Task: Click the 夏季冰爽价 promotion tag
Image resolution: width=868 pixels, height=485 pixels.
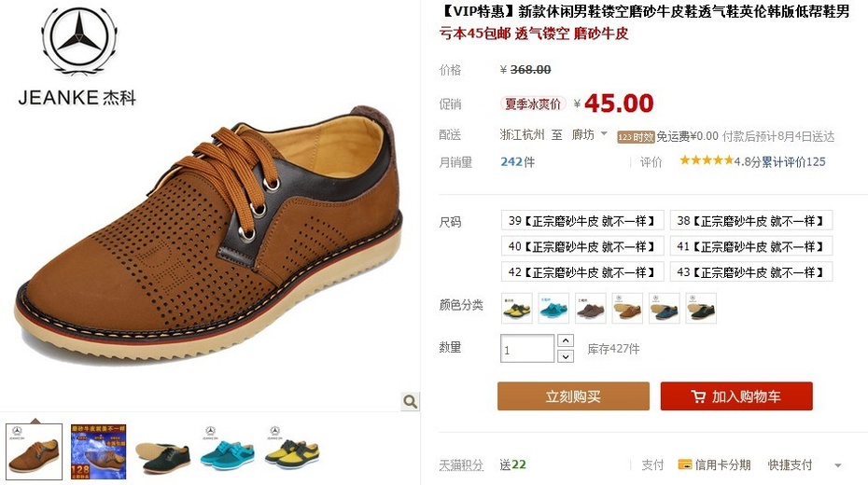Action: coord(533,104)
